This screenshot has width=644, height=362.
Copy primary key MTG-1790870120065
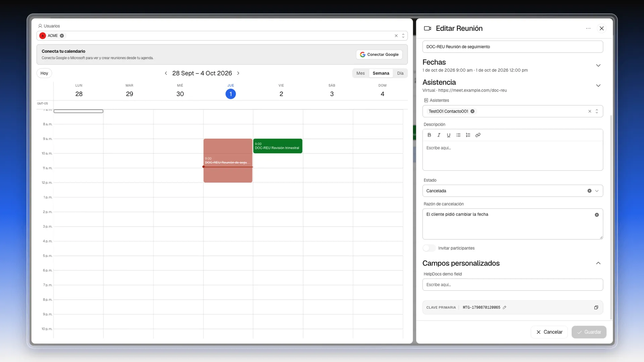[596, 307]
